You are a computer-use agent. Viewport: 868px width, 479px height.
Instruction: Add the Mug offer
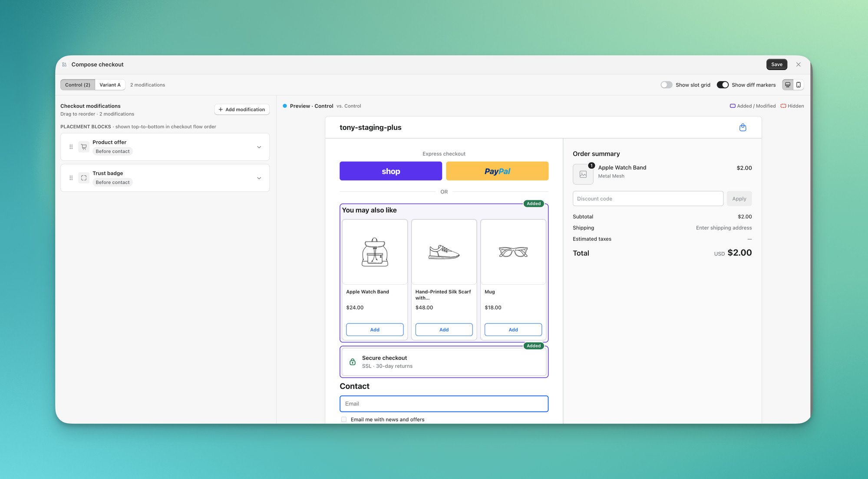click(513, 329)
